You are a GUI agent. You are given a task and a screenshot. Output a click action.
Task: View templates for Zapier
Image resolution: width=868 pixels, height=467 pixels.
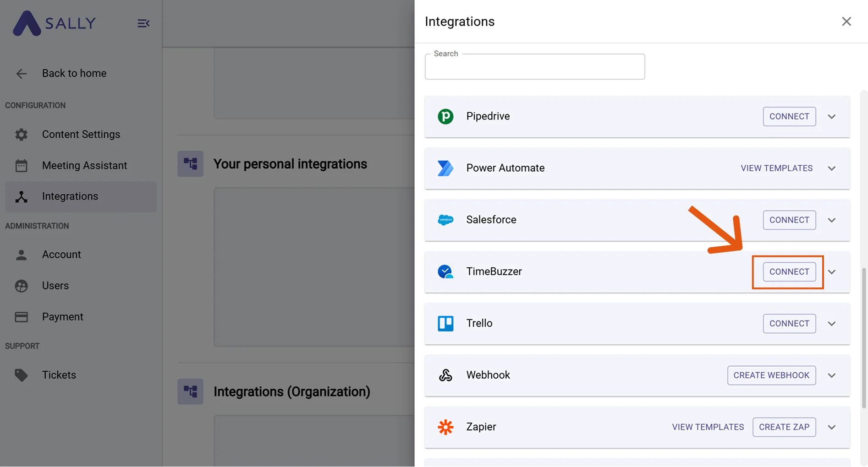(x=708, y=427)
